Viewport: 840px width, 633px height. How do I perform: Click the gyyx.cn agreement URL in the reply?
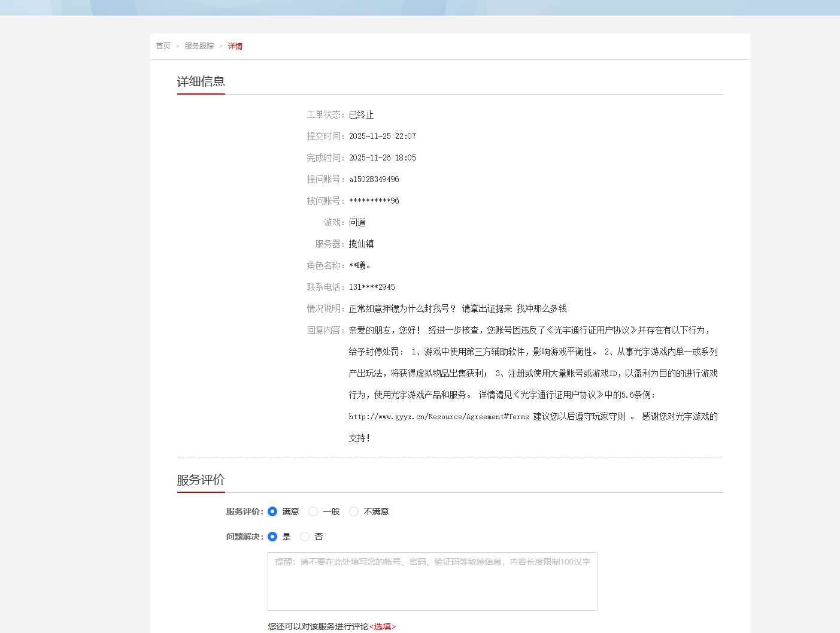(x=438, y=417)
